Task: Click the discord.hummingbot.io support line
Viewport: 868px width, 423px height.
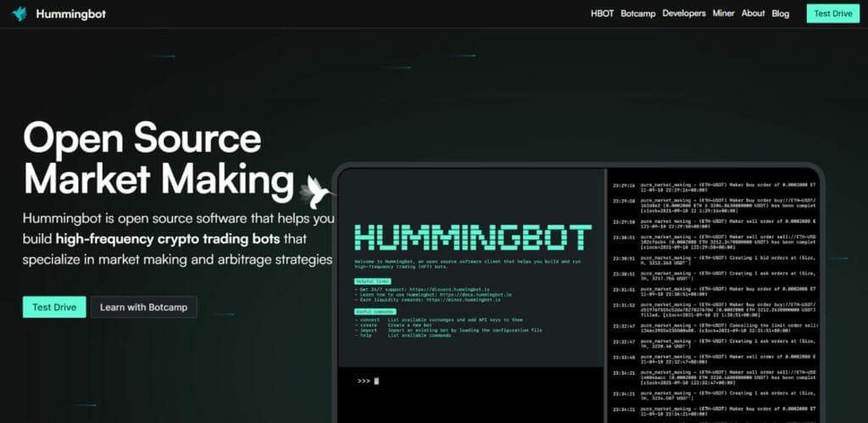Action: 422,290
